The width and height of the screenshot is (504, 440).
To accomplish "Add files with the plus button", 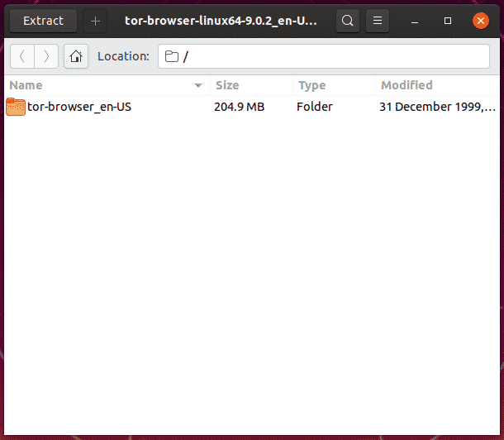I will (95, 21).
